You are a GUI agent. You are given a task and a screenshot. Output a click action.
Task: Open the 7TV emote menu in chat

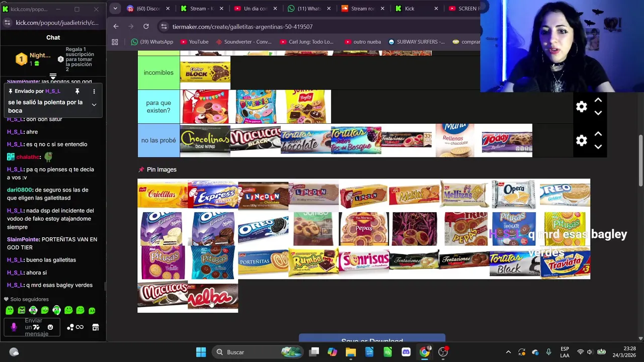pyautogui.click(x=36, y=327)
